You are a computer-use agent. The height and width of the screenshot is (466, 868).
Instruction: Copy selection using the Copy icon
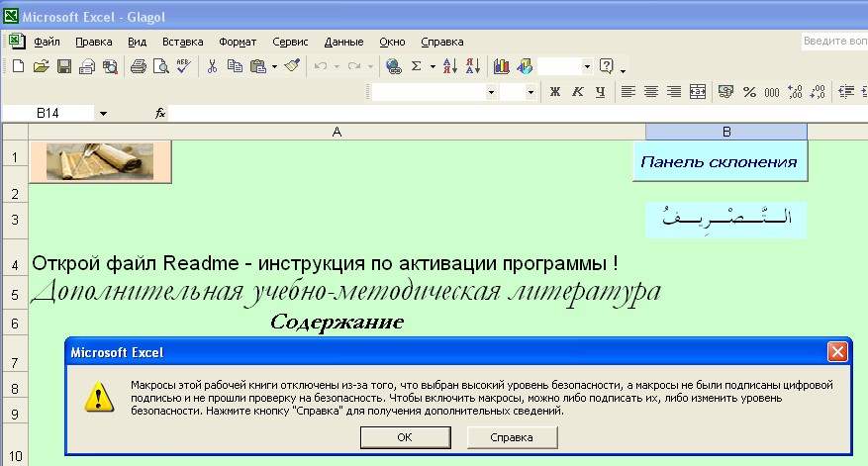pos(236,66)
